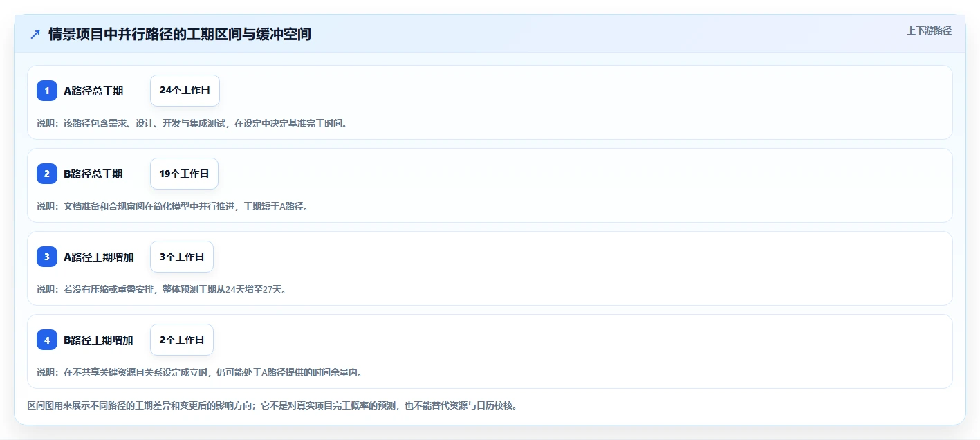Click the note starting 文档准备和合规审阅
This screenshot has height=440, width=980.
(172, 206)
